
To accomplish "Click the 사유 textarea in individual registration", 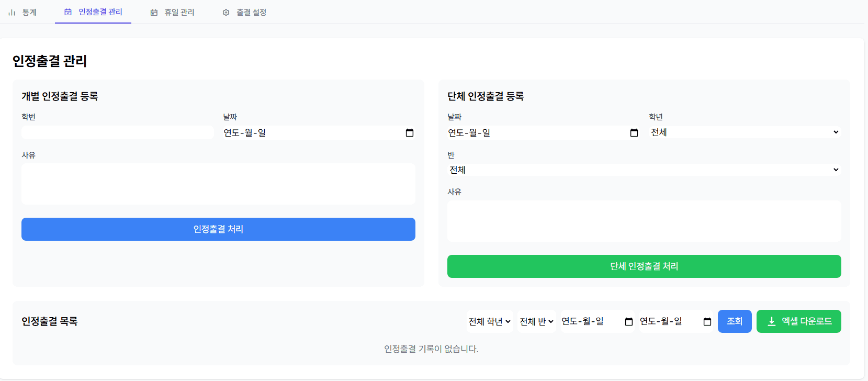I will [x=218, y=184].
